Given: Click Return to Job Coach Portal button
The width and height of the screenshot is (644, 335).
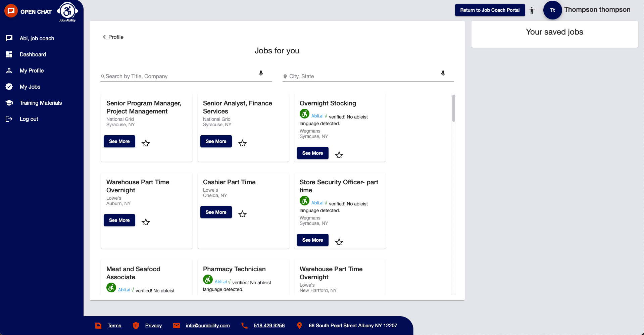Looking at the screenshot, I should coord(490,10).
